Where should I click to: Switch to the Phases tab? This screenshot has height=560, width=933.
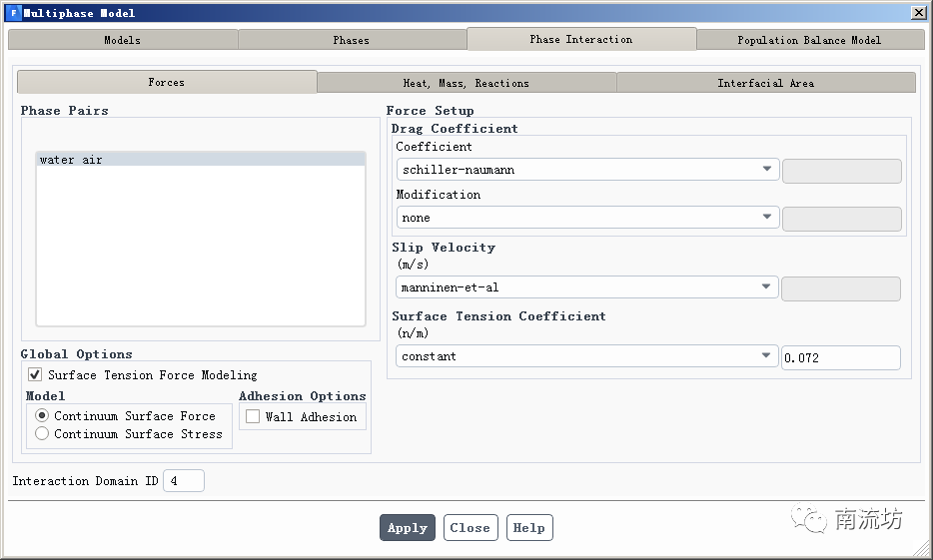click(352, 40)
